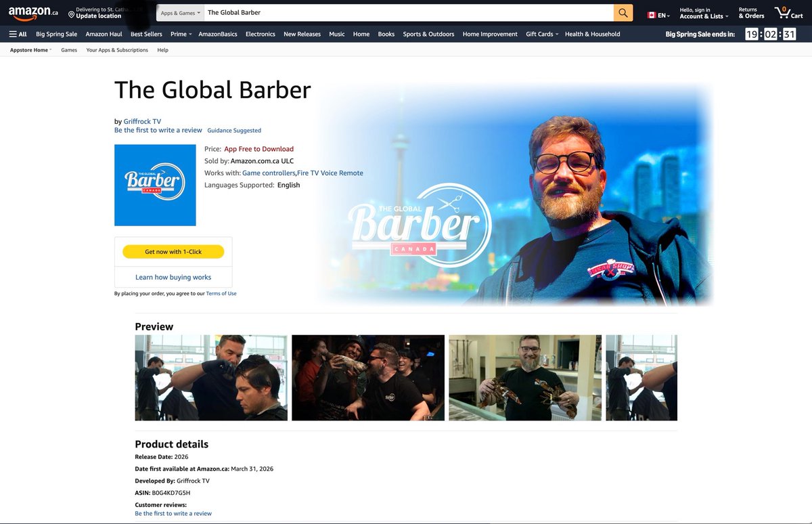The image size is (812, 524).
Task: Click the top Be the first to write a review
Action: click(158, 130)
